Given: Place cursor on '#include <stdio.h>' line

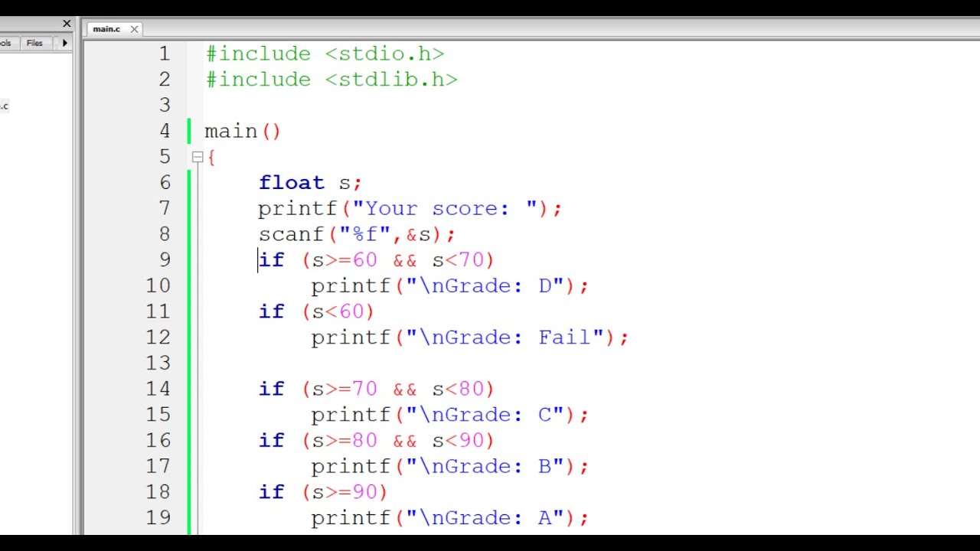Looking at the screenshot, I should pyautogui.click(x=325, y=54).
